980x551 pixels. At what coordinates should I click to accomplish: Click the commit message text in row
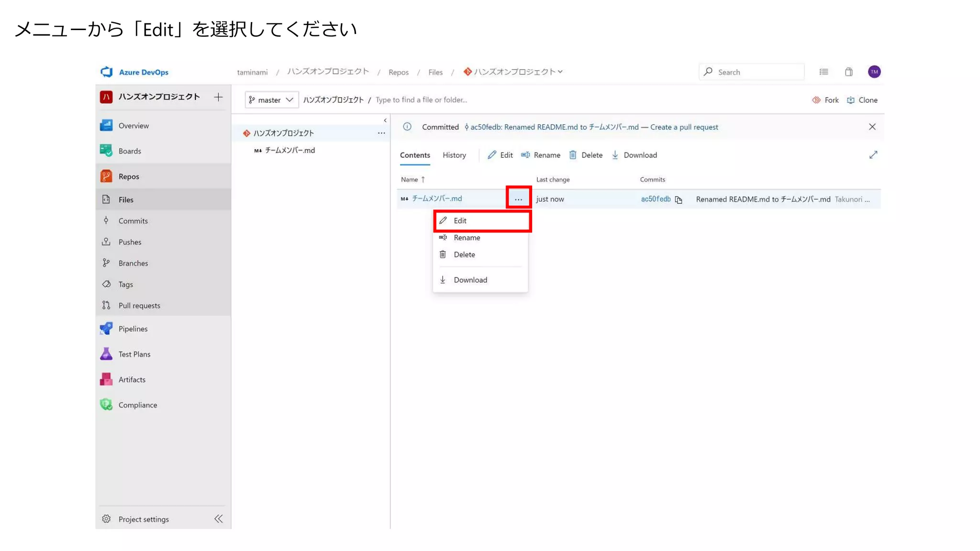(x=763, y=199)
